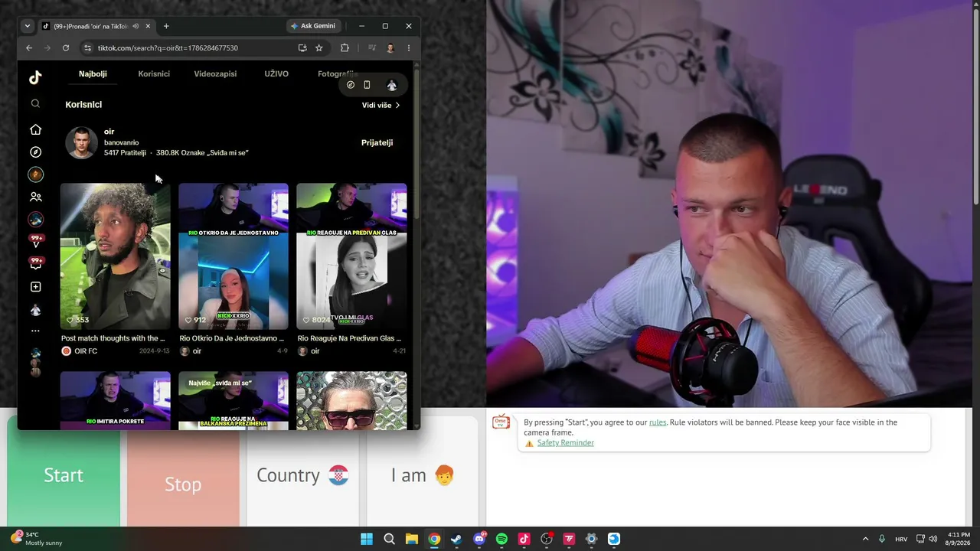980x551 pixels.
Task: Select the Najbolji tab
Action: [93, 74]
